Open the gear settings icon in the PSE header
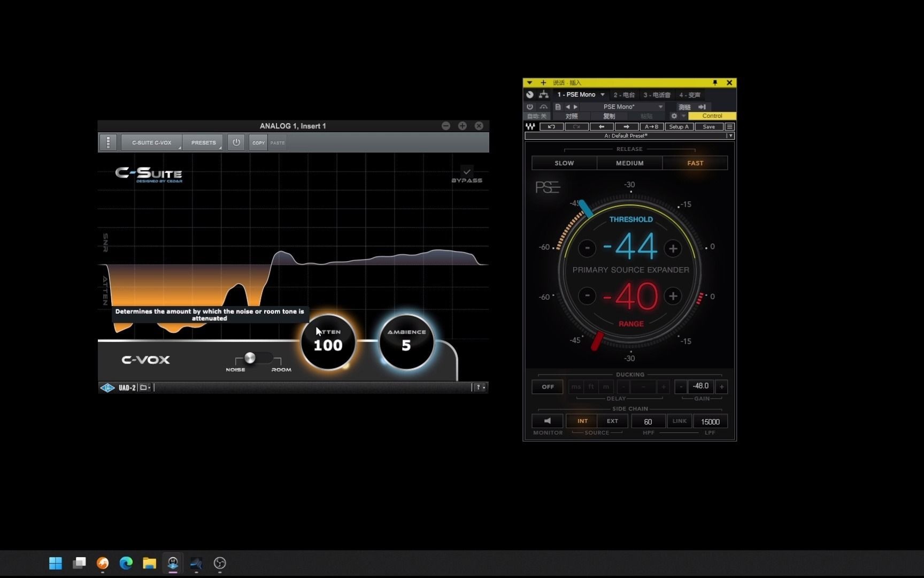The image size is (924, 578). [x=674, y=116]
